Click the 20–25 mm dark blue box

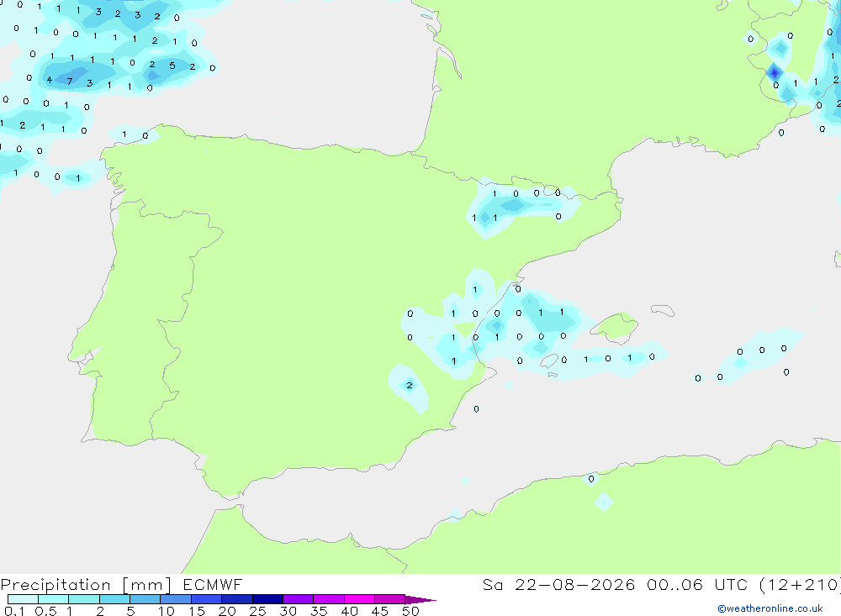pyautogui.click(x=236, y=599)
